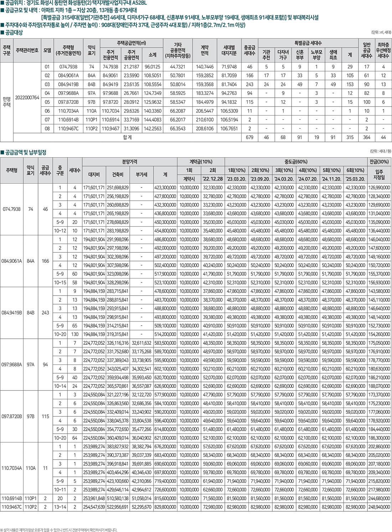Click land share value 81.7059

point(229,76)
